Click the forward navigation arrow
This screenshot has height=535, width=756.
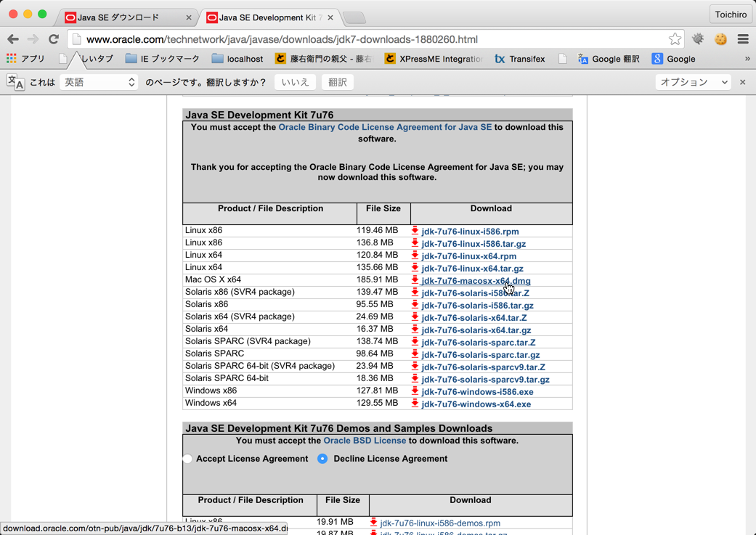click(33, 39)
